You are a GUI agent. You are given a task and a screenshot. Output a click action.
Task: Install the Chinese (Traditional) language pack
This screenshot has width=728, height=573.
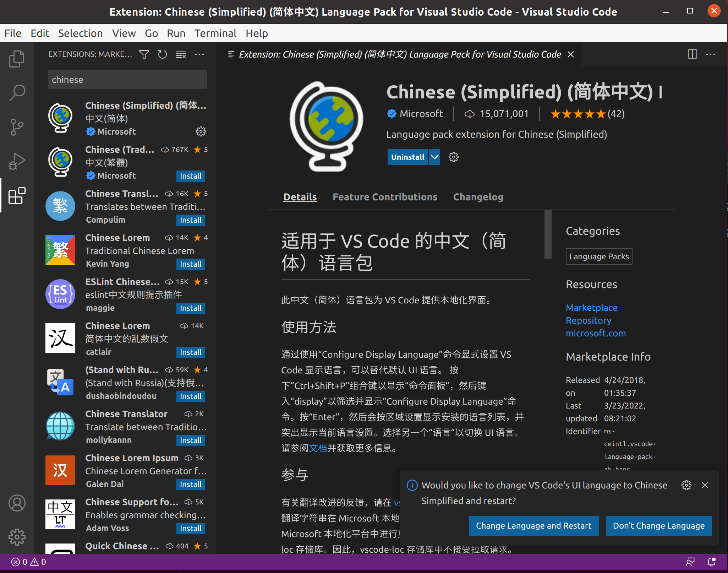click(x=191, y=176)
